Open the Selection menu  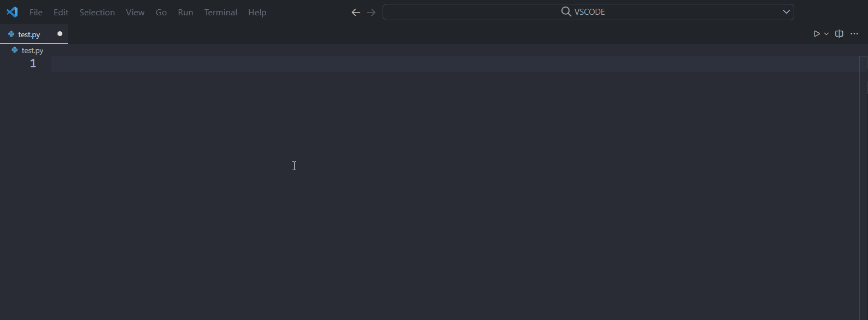(97, 12)
